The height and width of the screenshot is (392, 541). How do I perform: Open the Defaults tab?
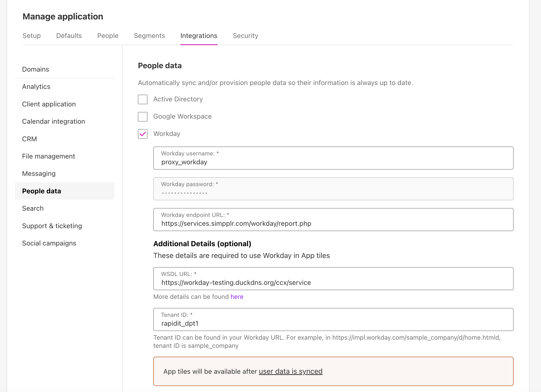pos(69,36)
